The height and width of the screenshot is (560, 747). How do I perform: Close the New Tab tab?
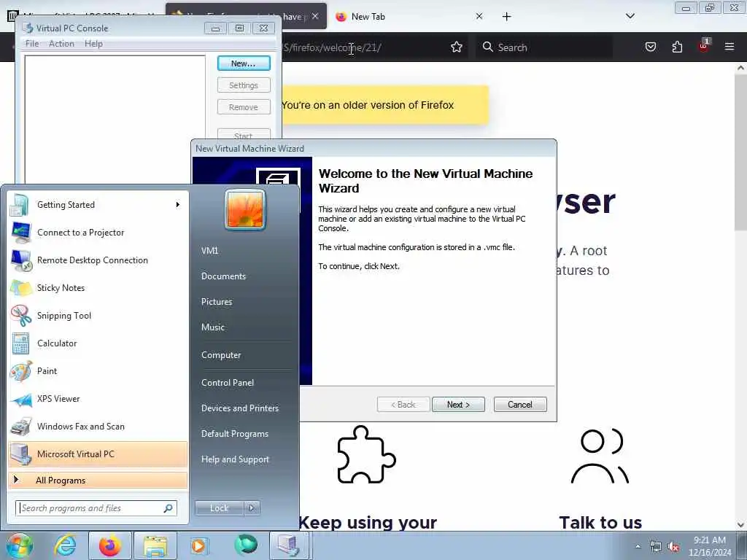click(x=479, y=16)
